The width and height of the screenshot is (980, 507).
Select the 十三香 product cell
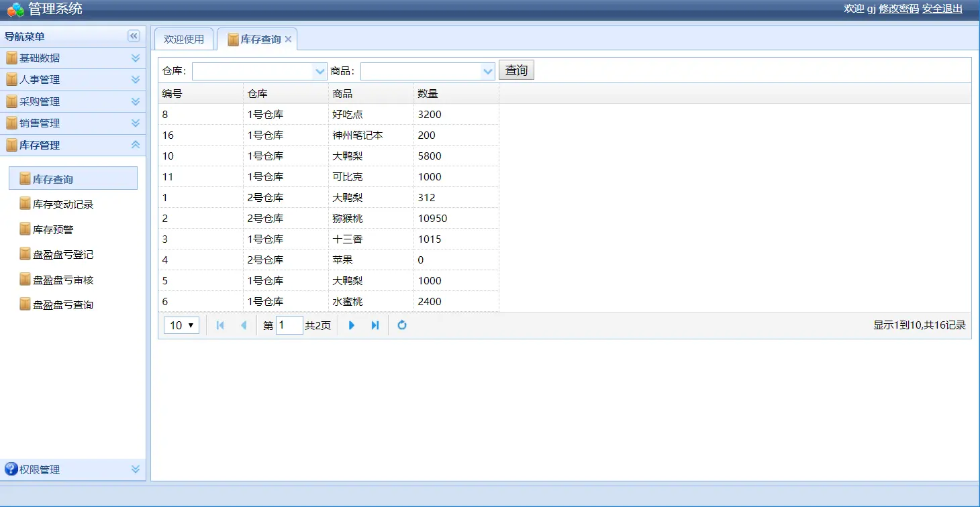point(371,239)
